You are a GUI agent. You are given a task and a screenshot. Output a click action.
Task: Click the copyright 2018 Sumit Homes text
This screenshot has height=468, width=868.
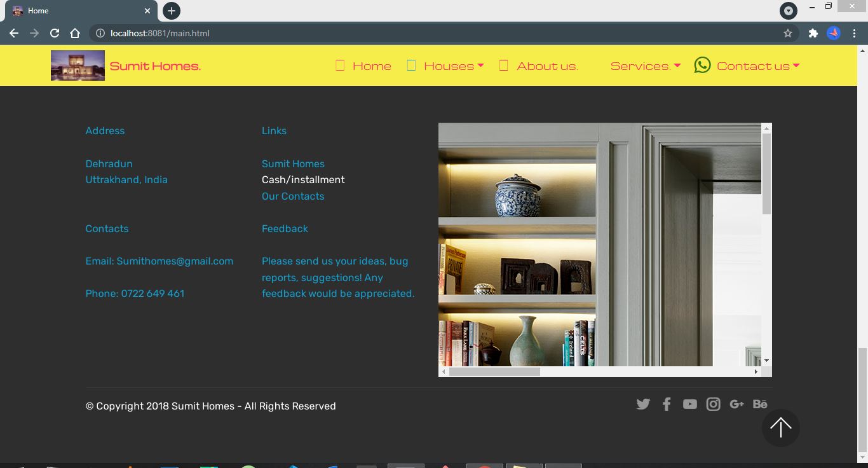(x=210, y=406)
